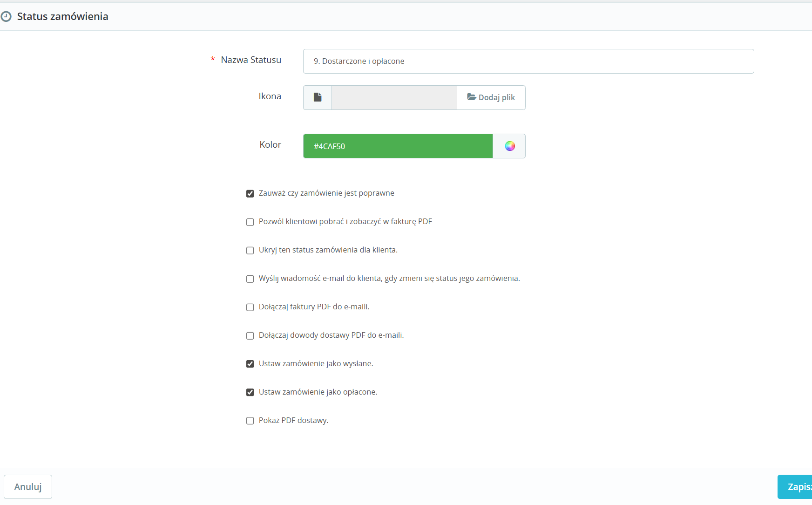Click the Ustaw zamówienie jako opłacone label
The image size is (812, 505).
[x=318, y=392]
